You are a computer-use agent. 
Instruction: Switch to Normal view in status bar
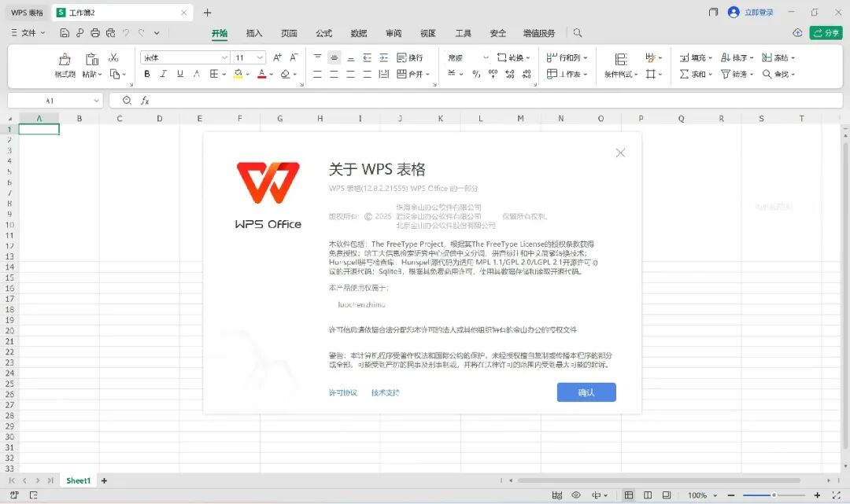[629, 495]
